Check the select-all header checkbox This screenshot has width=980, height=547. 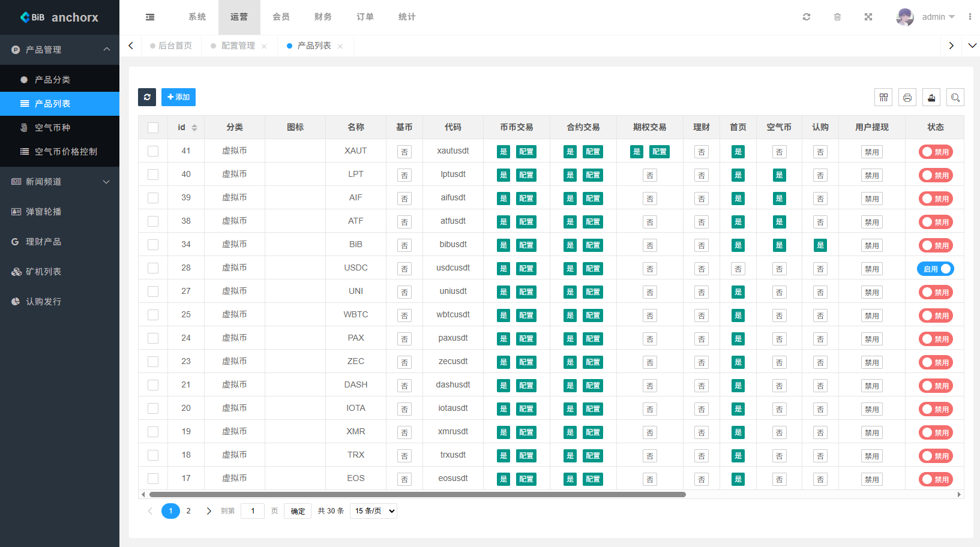pos(153,127)
